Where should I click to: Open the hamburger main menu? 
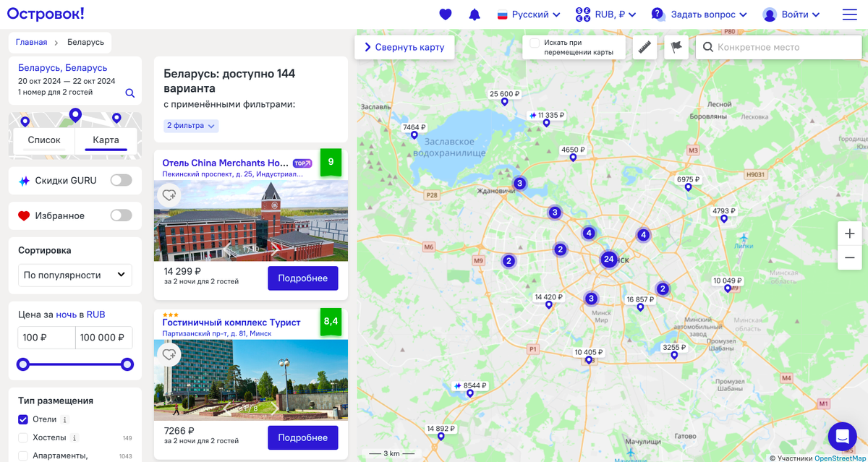pyautogui.click(x=849, y=14)
